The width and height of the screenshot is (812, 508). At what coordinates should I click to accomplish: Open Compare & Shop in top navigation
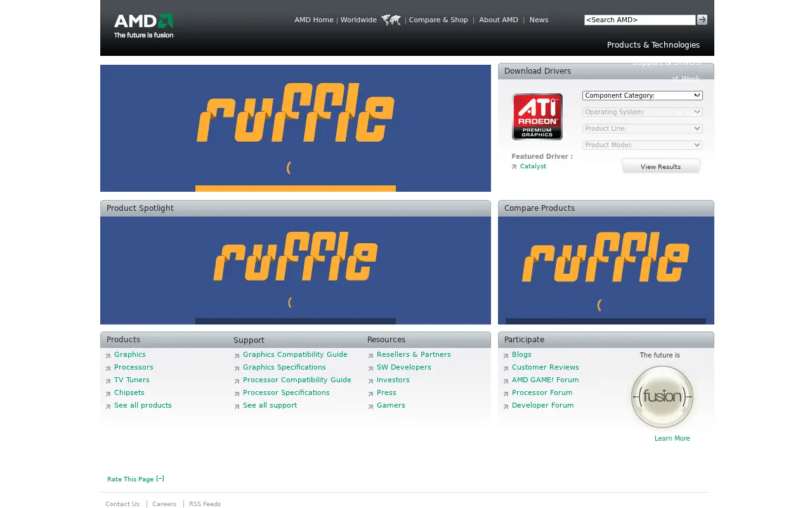[x=438, y=20]
